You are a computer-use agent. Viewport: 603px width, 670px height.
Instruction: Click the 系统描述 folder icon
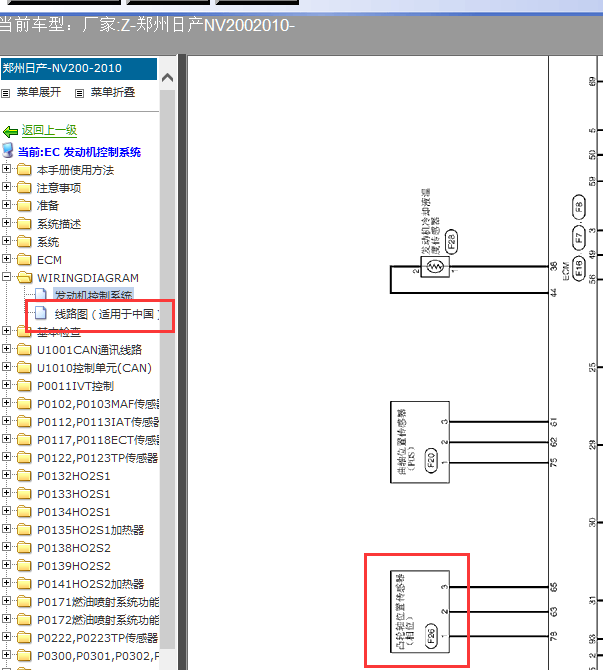tap(24, 223)
